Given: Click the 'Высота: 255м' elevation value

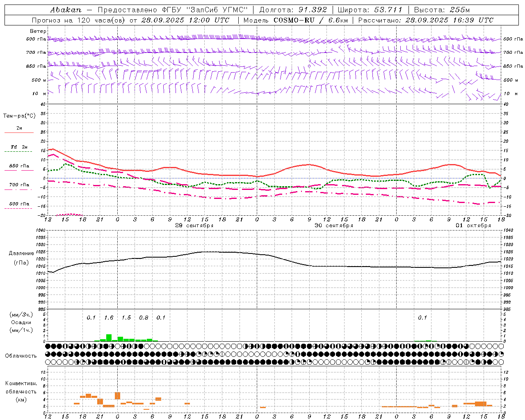Looking at the screenshot, I should (442, 9).
